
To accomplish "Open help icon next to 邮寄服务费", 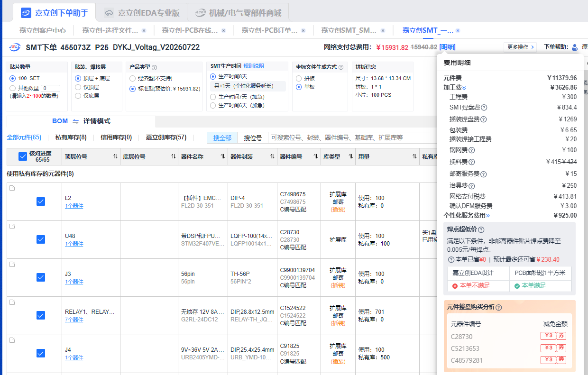I will point(484,174).
